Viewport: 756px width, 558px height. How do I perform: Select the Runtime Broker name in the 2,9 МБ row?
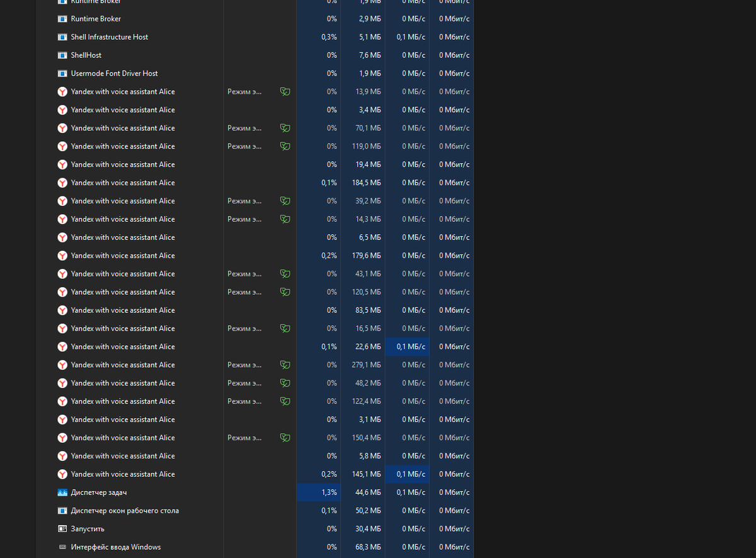[96, 19]
